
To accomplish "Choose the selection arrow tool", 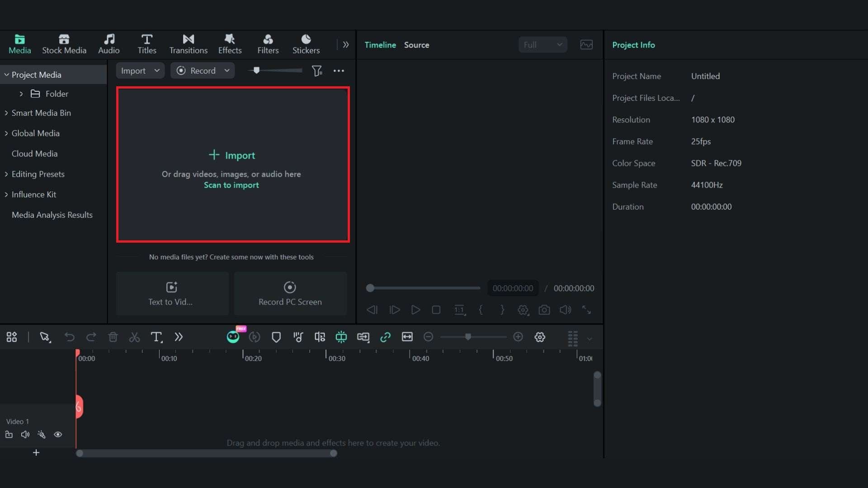I will coord(45,337).
